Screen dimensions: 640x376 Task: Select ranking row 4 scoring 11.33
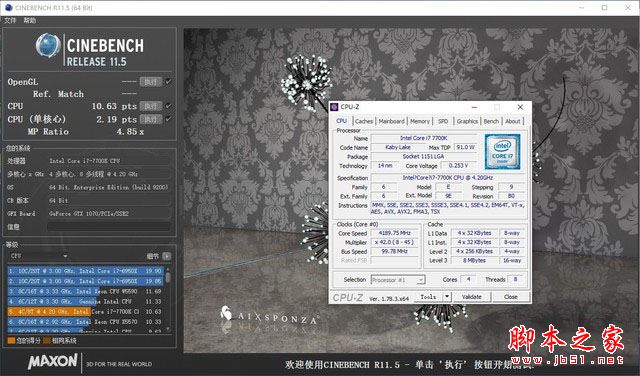[x=86, y=301]
